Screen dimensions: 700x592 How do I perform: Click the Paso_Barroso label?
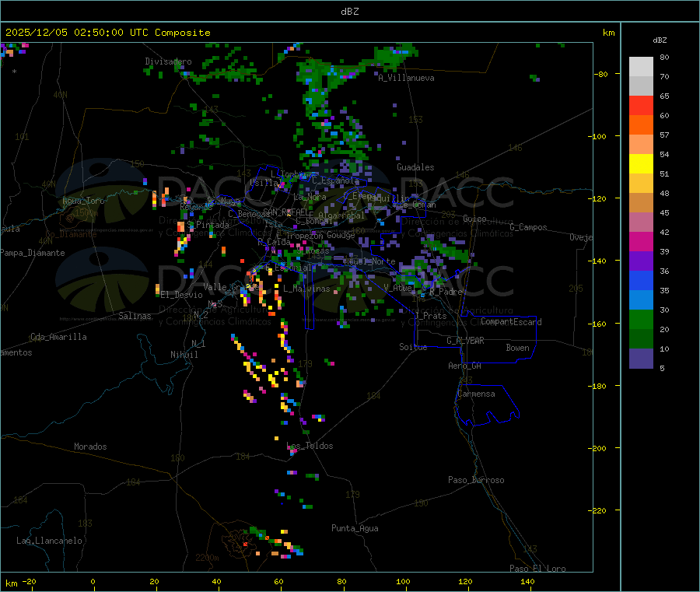click(x=476, y=480)
